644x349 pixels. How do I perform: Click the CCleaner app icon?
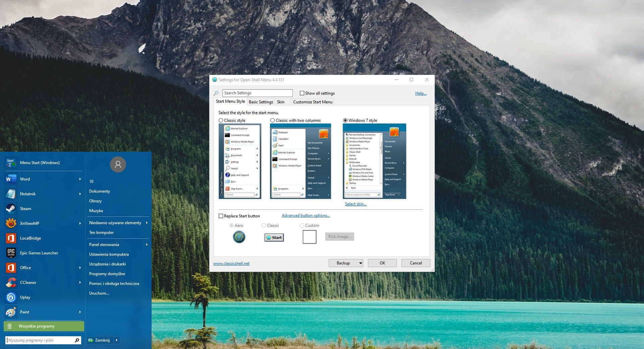point(11,283)
